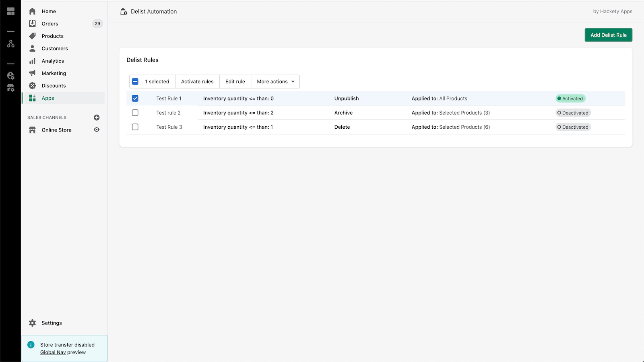Uncheck the Test Rule 1 checkbox
The image size is (644, 362).
point(135,98)
